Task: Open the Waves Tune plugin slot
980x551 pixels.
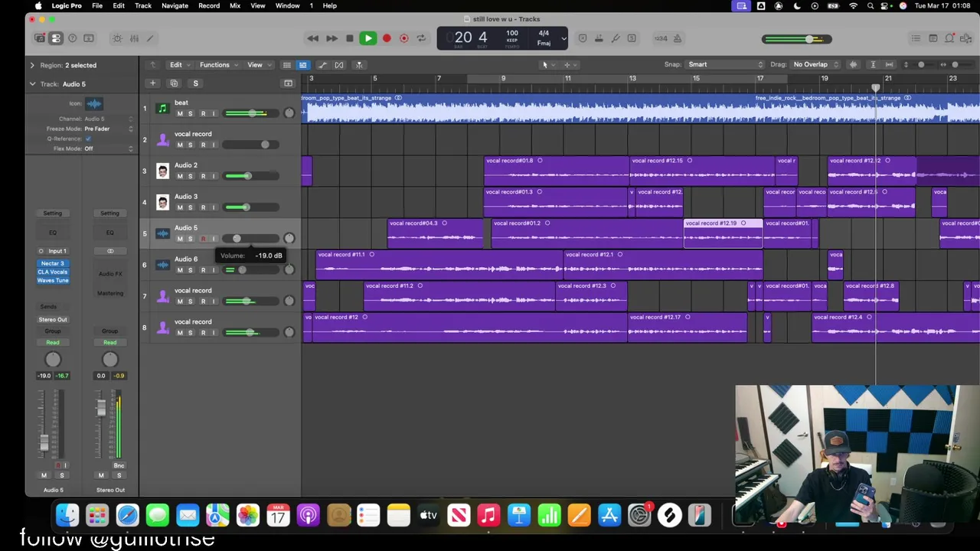Action: tap(53, 280)
